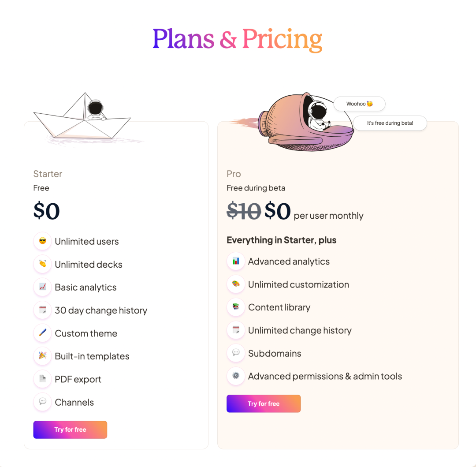Screen dimensions: 476x467
Task: Click the chart icon beside Basic analytics
Action: 42,287
